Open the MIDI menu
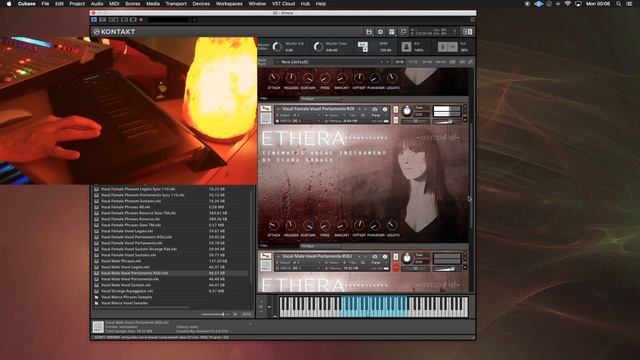This screenshot has width=640, height=360. (114, 4)
